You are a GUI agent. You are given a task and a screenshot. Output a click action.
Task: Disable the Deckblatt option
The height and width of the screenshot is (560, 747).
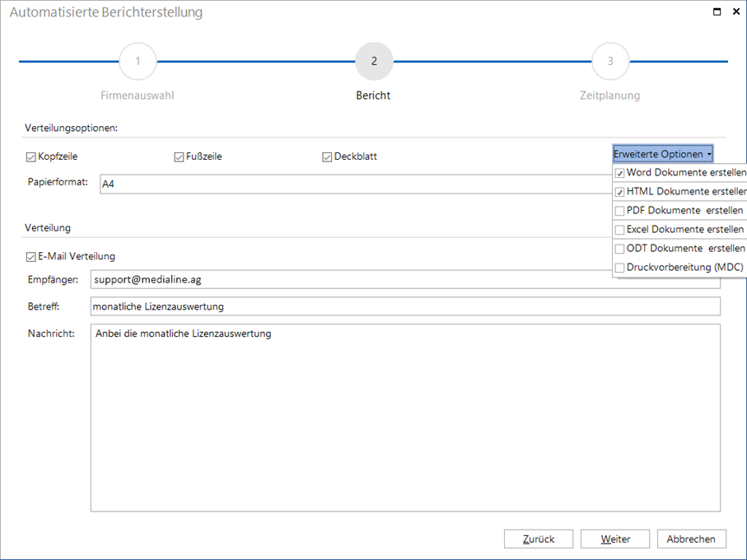tap(327, 156)
